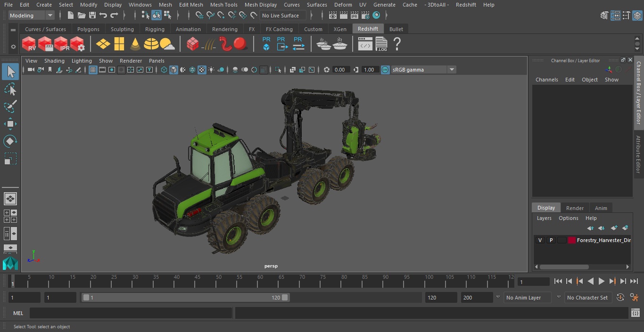Click the time range slider bar
This screenshot has height=332, width=644.
pyautogui.click(x=185, y=298)
